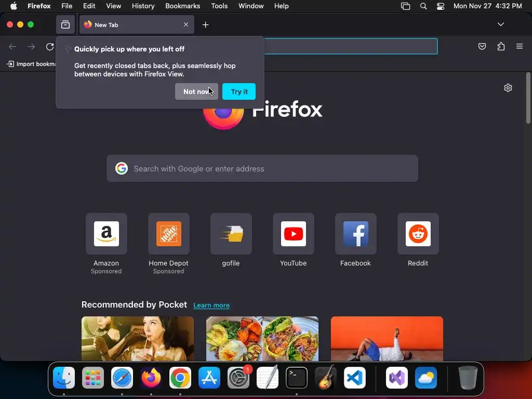This screenshot has width=532, height=399.
Task: Focus the browser URL address bar
Action: (x=351, y=46)
